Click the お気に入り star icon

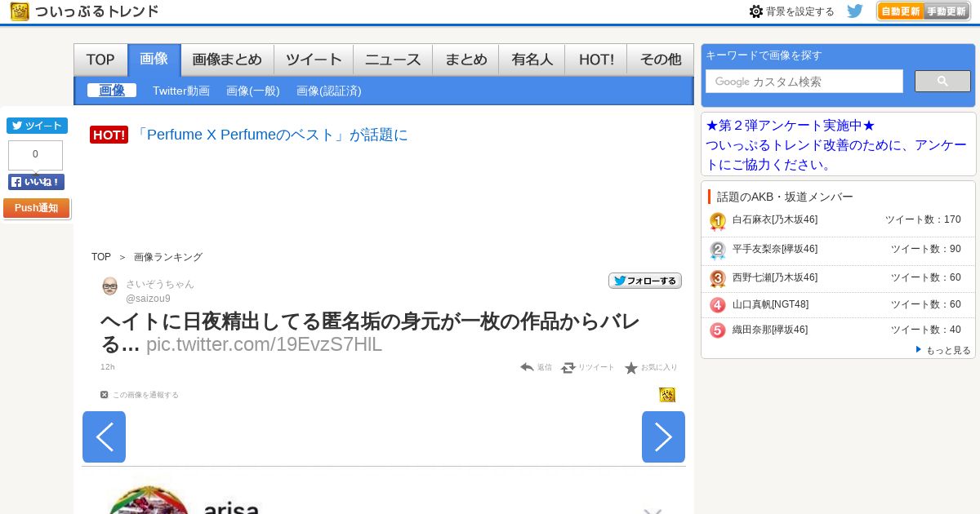pos(631,368)
